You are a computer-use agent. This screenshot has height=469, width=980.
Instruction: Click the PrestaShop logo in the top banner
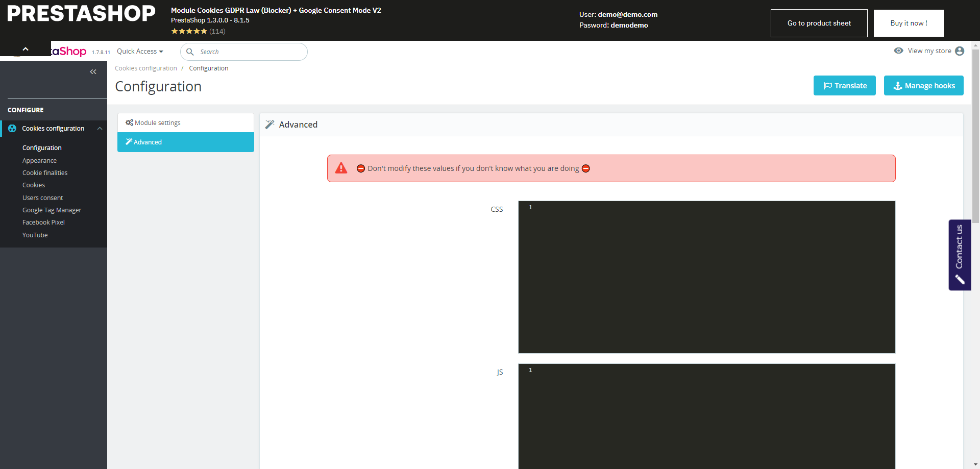pyautogui.click(x=81, y=14)
